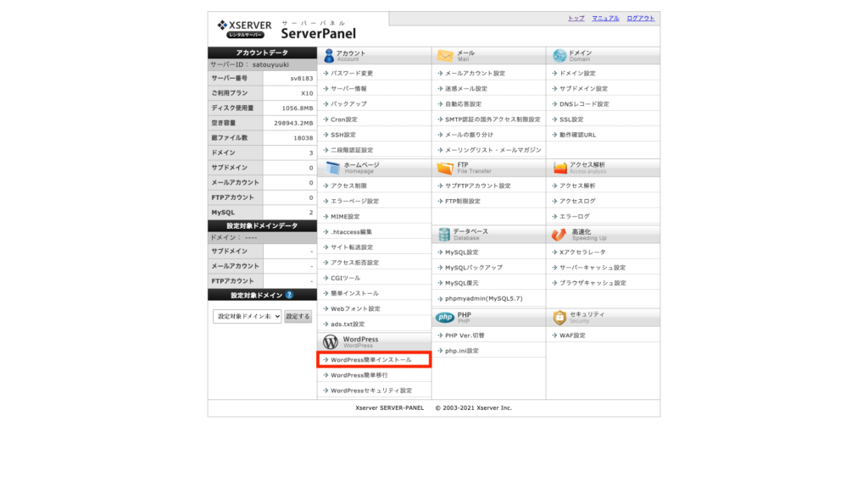
Task: Open エラーページ設定
Action: click(x=354, y=202)
